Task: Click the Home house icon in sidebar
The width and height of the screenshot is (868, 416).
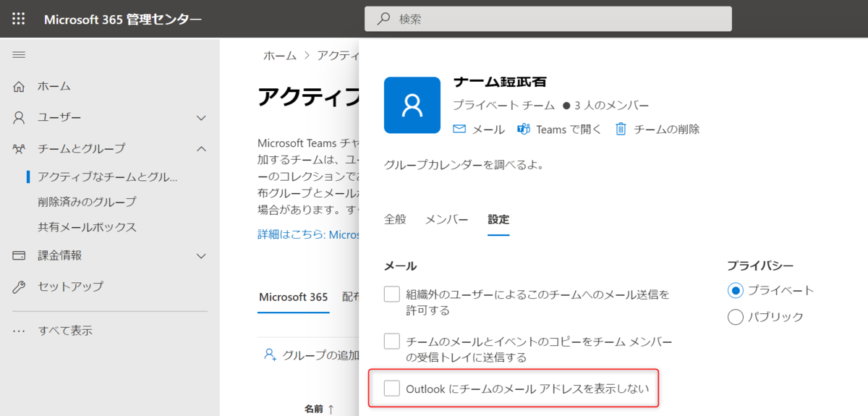Action: coord(20,86)
